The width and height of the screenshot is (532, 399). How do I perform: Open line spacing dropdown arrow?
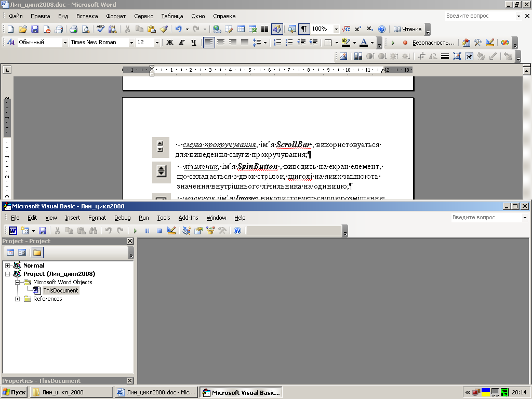(x=265, y=43)
